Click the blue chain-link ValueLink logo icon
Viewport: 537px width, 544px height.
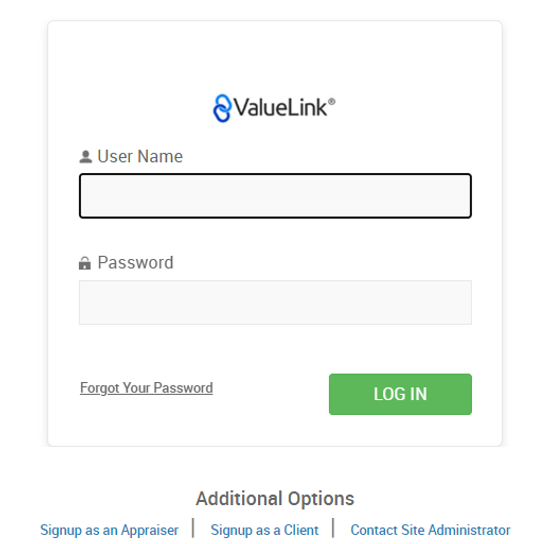click(x=222, y=108)
